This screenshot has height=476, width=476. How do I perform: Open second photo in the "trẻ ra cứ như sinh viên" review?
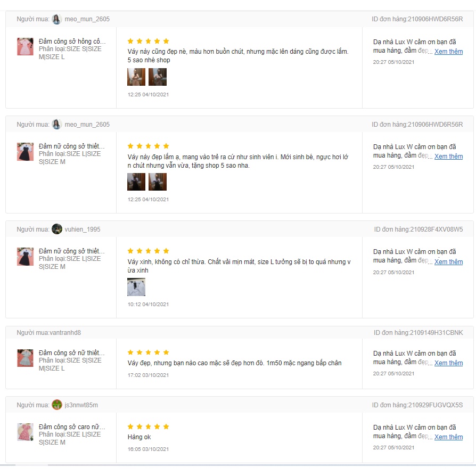pos(158,182)
